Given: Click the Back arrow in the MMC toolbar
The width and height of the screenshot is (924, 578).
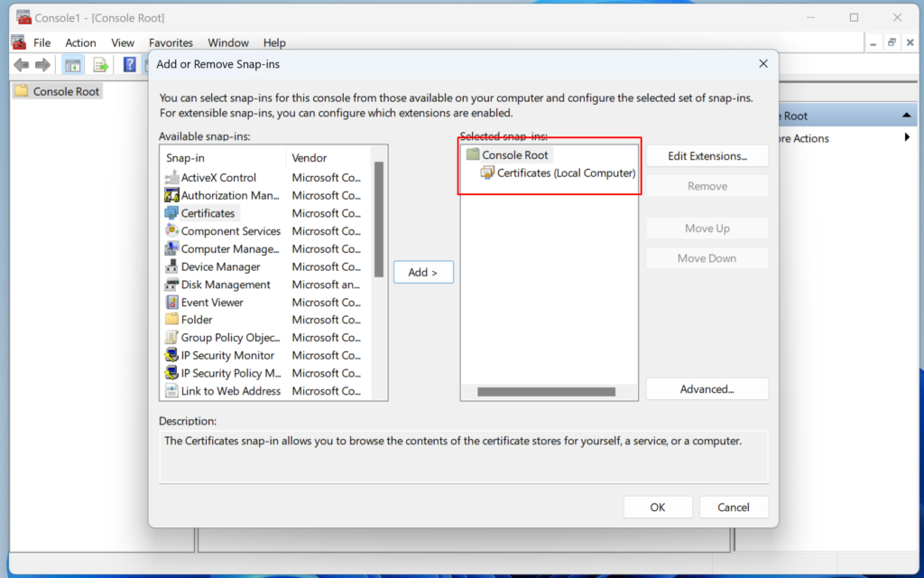Looking at the screenshot, I should coord(22,65).
